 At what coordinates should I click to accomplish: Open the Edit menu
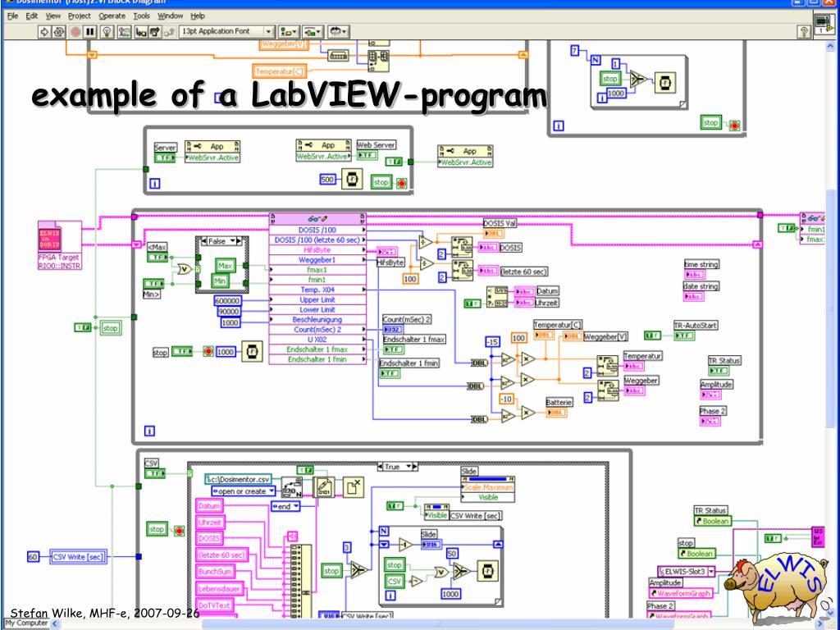click(x=32, y=16)
